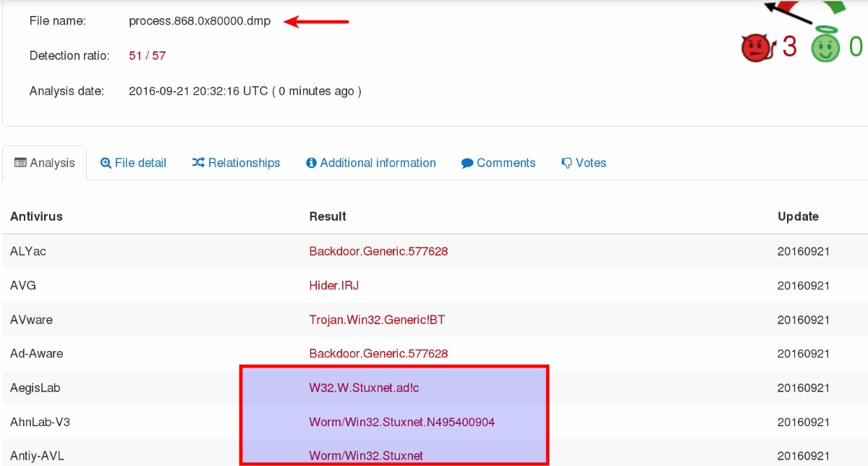Select Antiy-AVL result Worm/Win32.Stuxnet
Screen dimensions: 868x466
pyautogui.click(x=366, y=456)
